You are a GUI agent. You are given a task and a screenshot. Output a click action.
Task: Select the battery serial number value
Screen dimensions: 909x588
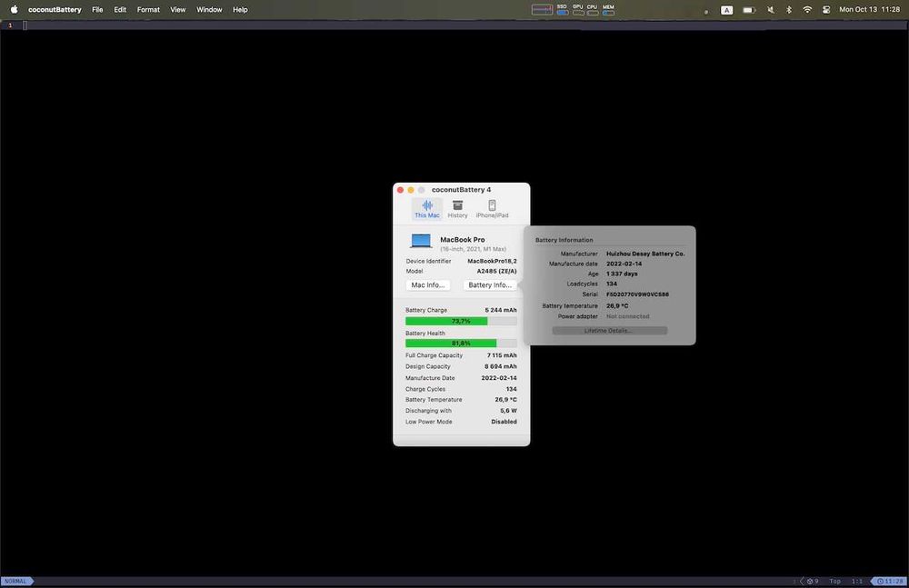click(637, 294)
